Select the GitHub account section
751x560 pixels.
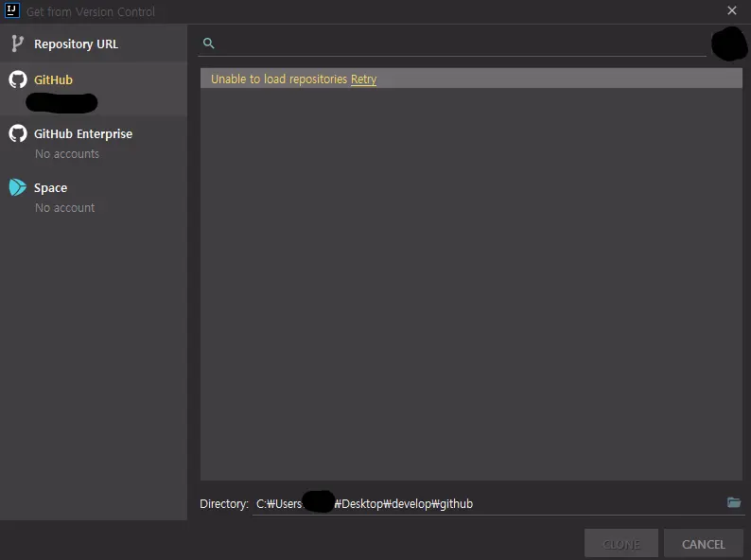(x=94, y=89)
